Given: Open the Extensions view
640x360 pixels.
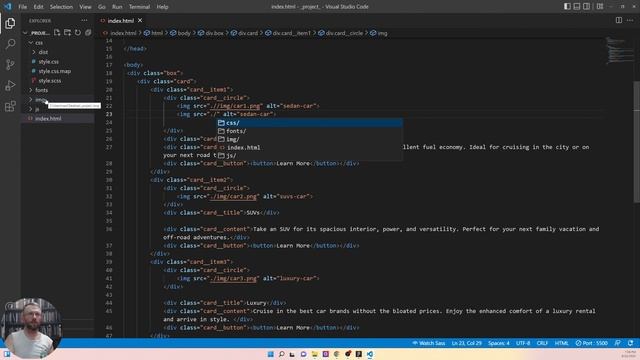Looking at the screenshot, I should (x=10, y=106).
